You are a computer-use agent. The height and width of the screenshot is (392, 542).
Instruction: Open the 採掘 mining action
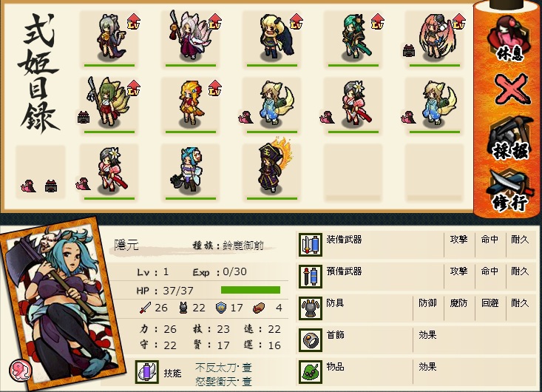(x=510, y=138)
